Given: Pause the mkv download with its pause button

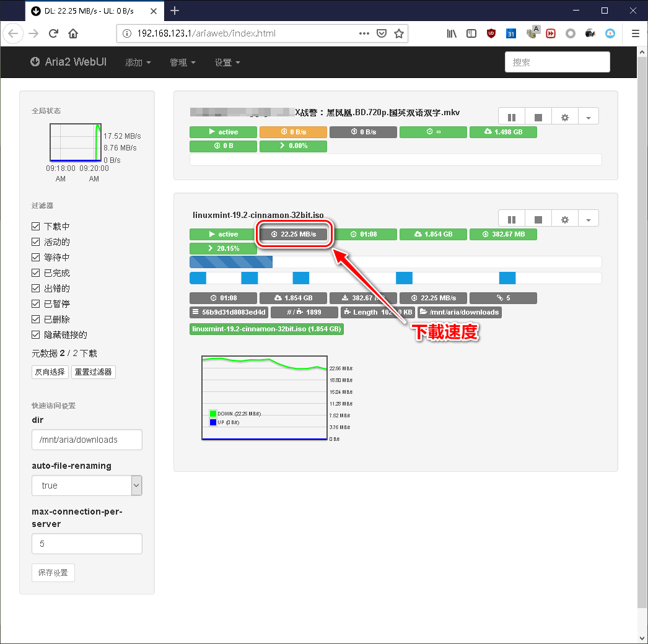Looking at the screenshot, I should pyautogui.click(x=512, y=117).
